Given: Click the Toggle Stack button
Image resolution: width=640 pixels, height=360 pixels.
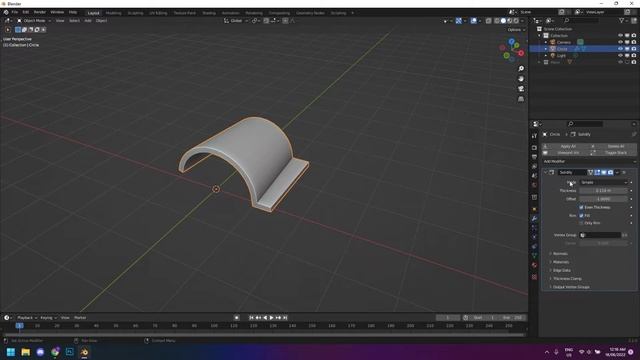Looking at the screenshot, I should [613, 153].
